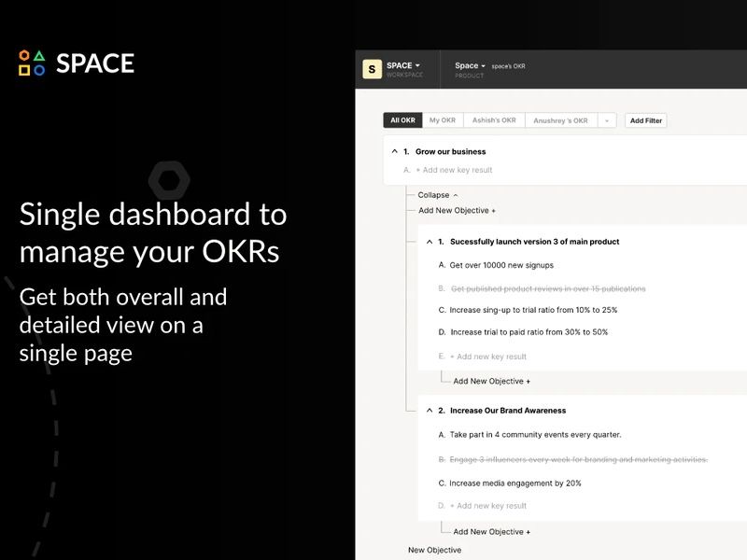Switch to the My OKR tab

pyautogui.click(x=441, y=119)
